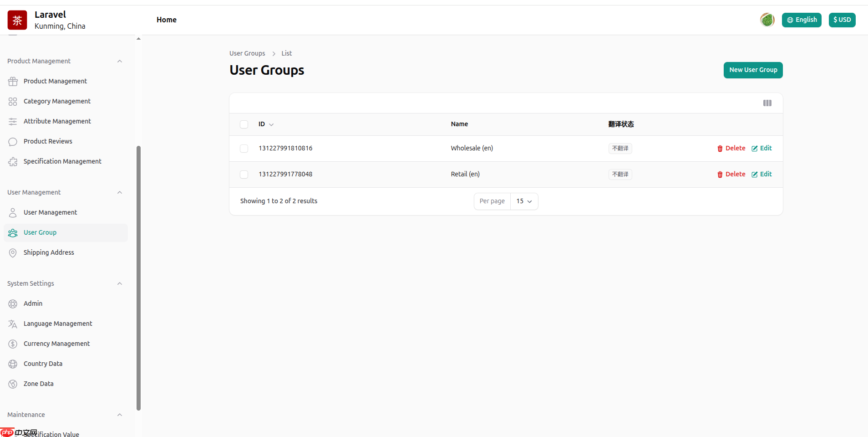This screenshot has height=437, width=868.
Task: Go to the Home top navigation item
Action: tap(166, 20)
